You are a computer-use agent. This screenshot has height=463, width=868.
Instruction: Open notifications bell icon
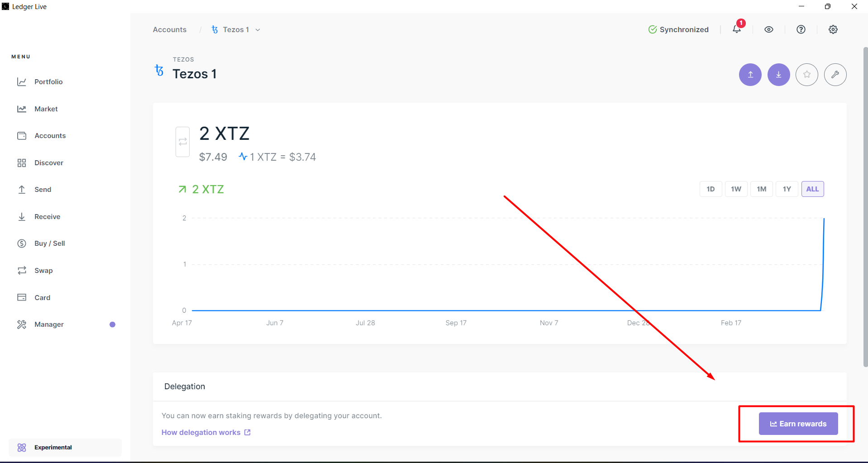737,29
